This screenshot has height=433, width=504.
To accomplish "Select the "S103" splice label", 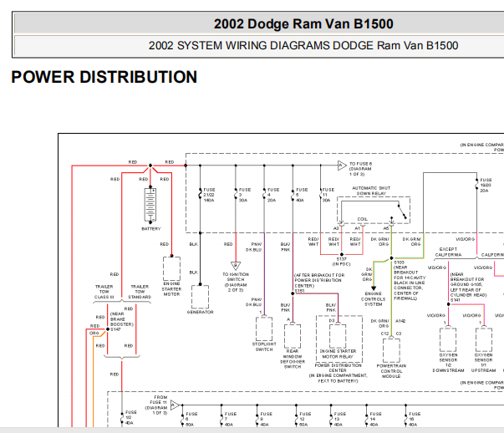I will point(400,262).
